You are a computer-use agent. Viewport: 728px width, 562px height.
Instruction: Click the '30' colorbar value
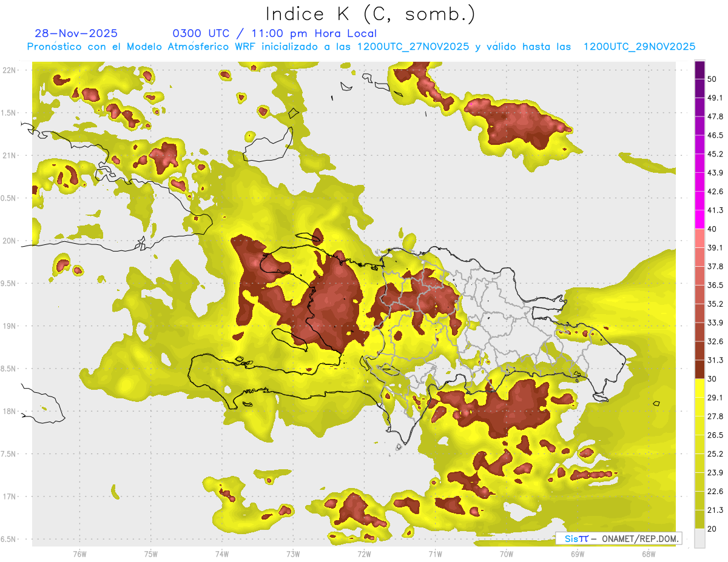[712, 379]
